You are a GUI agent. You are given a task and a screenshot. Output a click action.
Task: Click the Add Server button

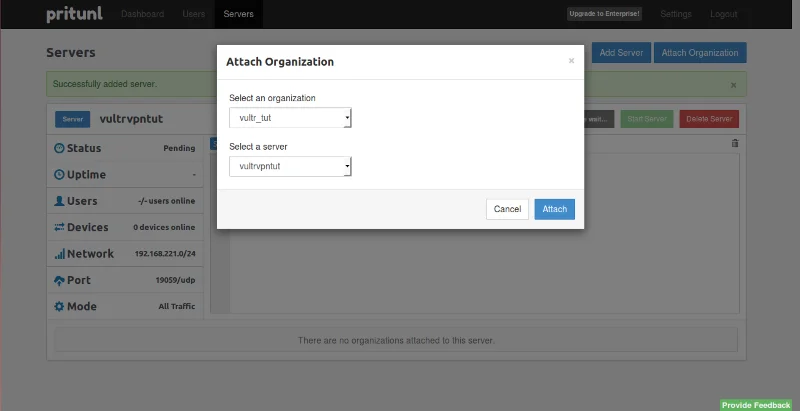pyautogui.click(x=621, y=53)
